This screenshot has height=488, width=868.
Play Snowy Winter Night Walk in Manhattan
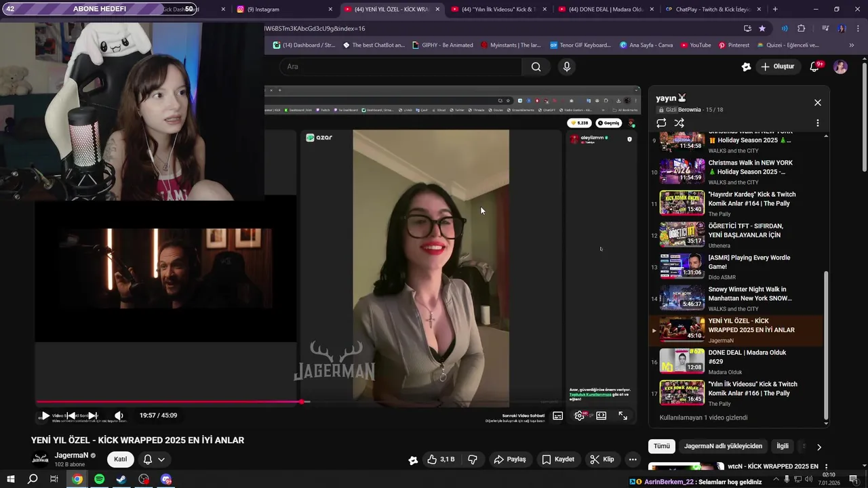736,298
